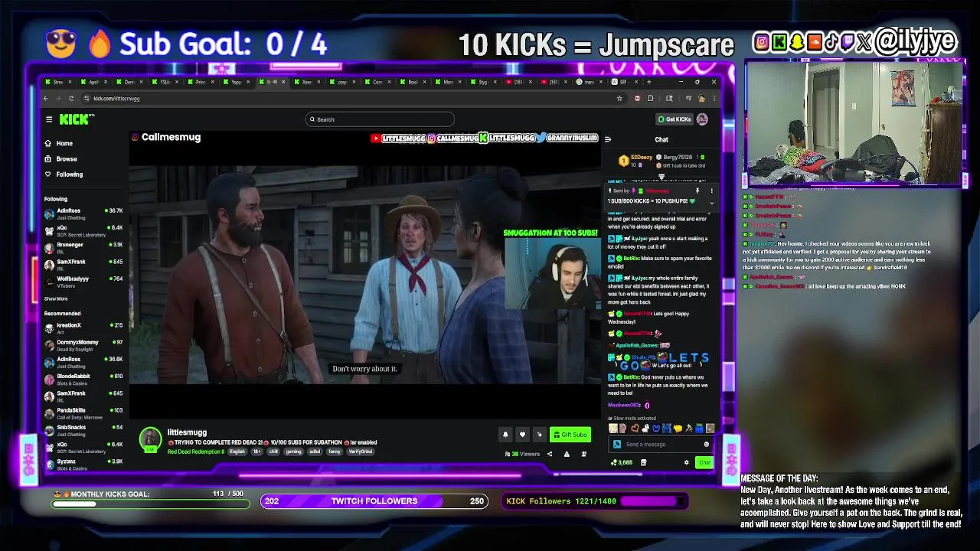Open Syztmz recommended channel

tap(84, 463)
